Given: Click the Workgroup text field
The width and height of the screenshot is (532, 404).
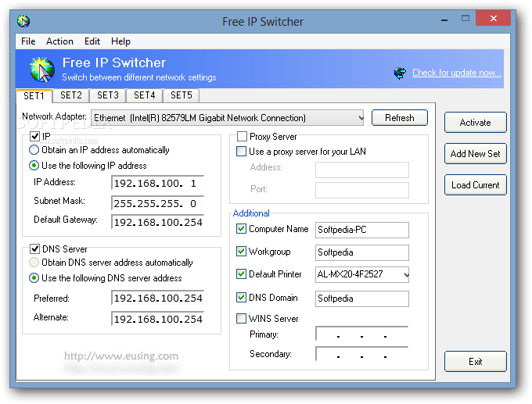Looking at the screenshot, I should coord(362,252).
